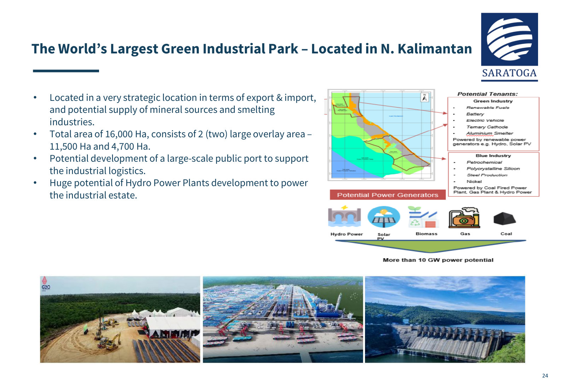
Task: Click the "SARATOGA" wordmark text
Action: (509, 73)
